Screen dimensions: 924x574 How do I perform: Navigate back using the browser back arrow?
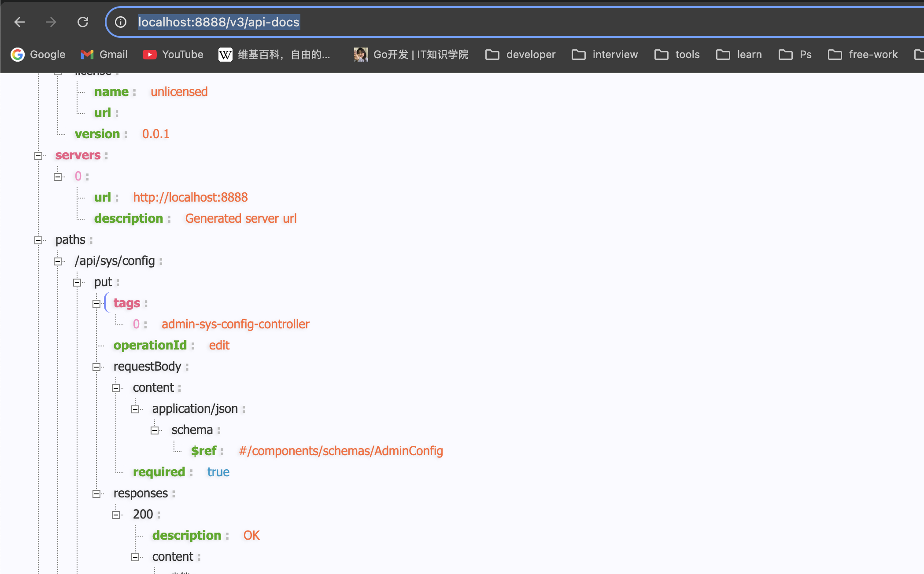(x=19, y=22)
